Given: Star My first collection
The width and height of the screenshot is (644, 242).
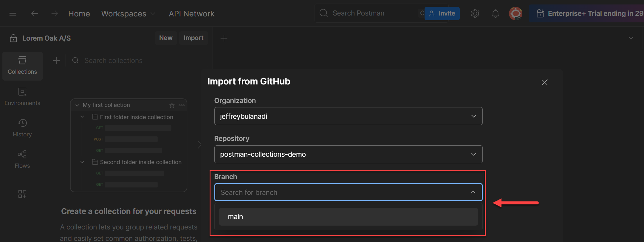Looking at the screenshot, I should [x=172, y=105].
